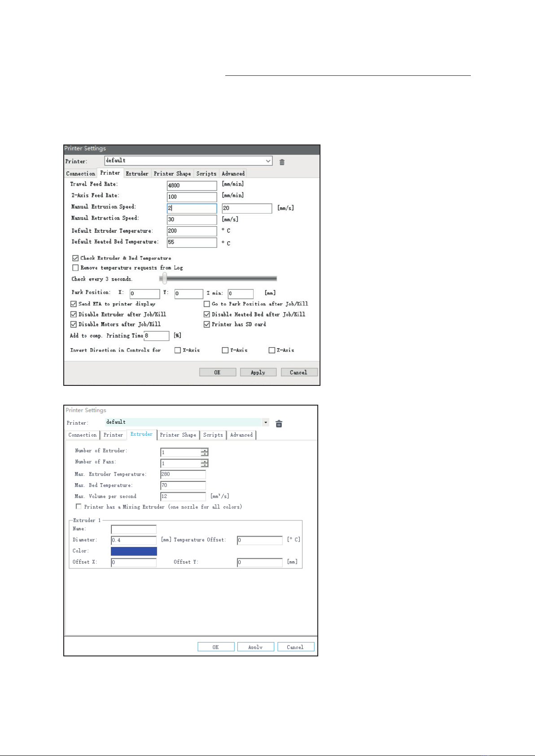Toggle Disable Extruder after Job/Kill
Image resolution: width=535 pixels, height=756 pixels.
point(74,315)
